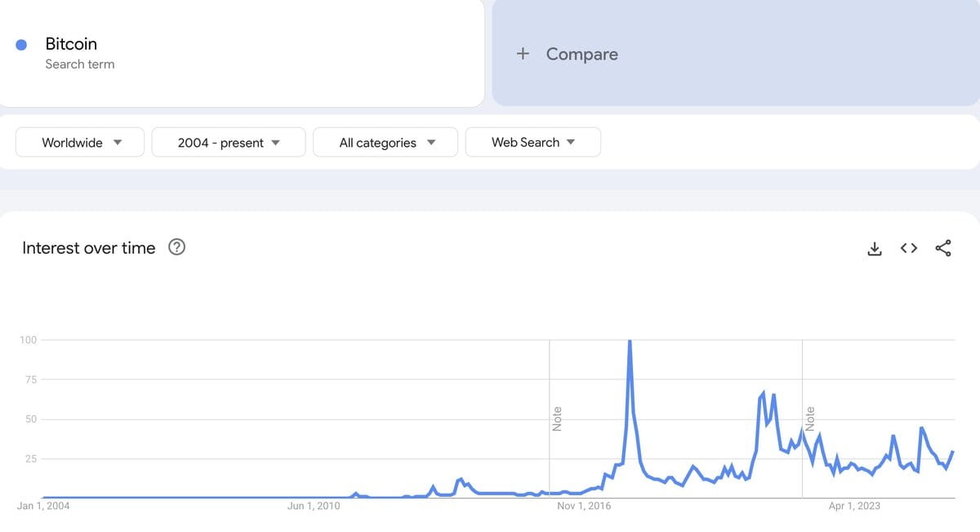Click the Interest over time heading
The image size is (980, 532).
89,248
